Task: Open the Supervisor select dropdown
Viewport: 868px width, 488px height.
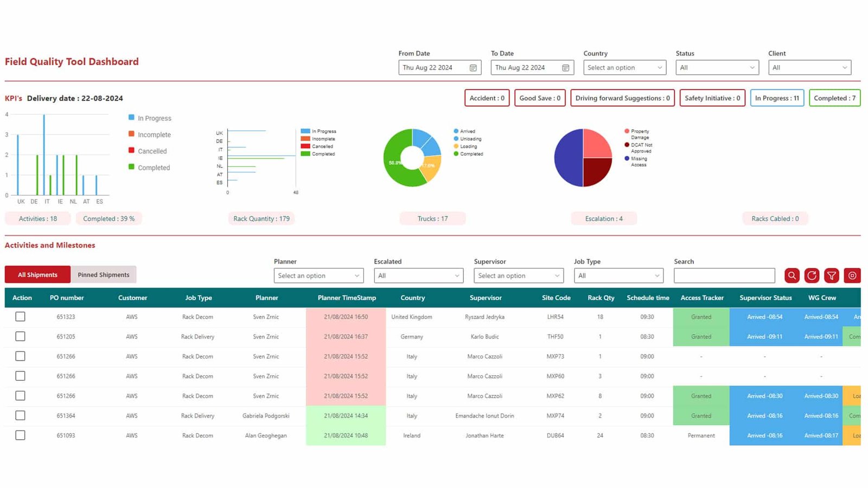Action: [x=519, y=275]
